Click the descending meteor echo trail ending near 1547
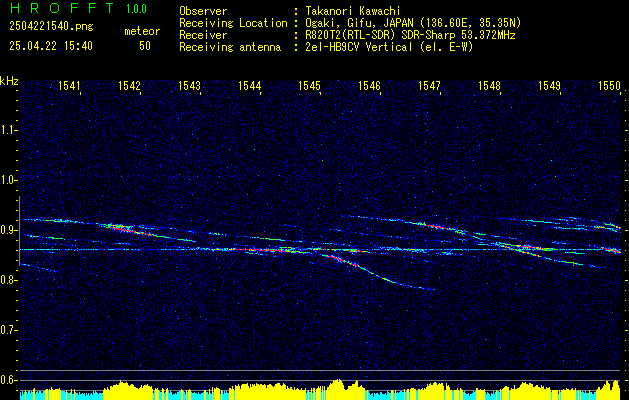 point(377,274)
